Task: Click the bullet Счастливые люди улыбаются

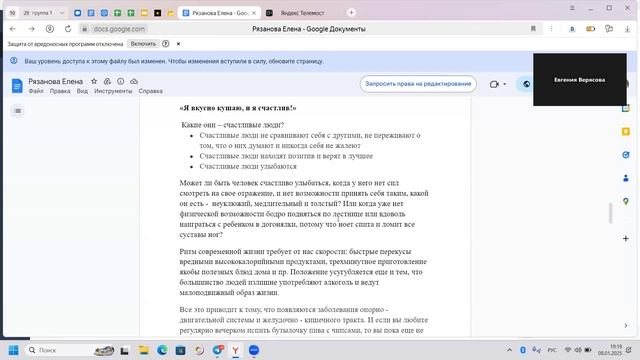Action: click(248, 167)
